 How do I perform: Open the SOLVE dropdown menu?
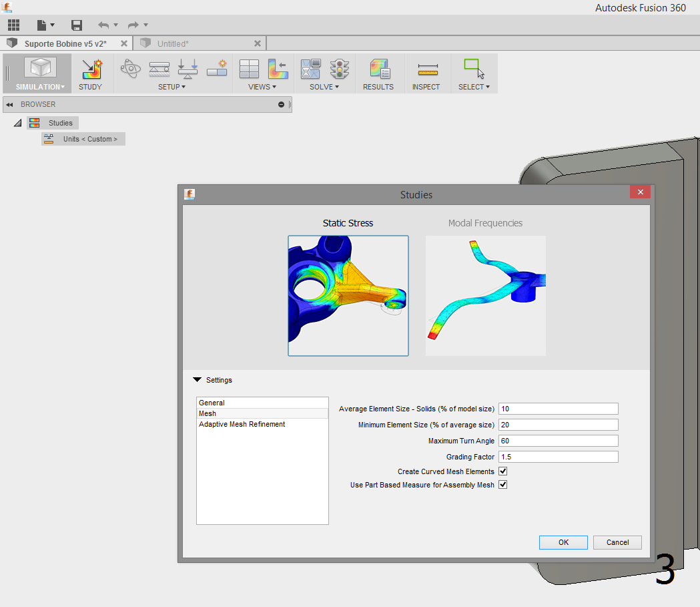tap(323, 86)
